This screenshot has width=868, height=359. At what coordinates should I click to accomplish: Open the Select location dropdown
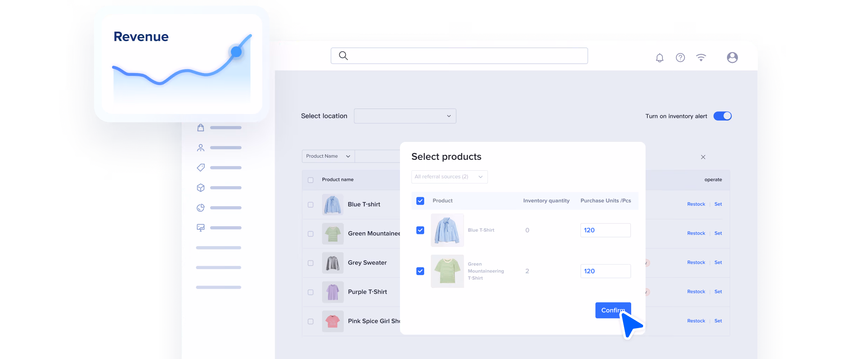pyautogui.click(x=405, y=116)
